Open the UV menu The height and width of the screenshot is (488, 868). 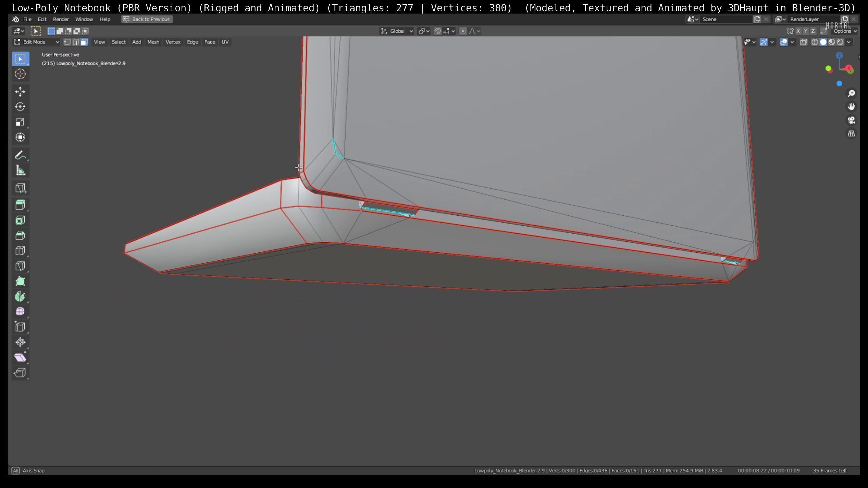click(225, 42)
